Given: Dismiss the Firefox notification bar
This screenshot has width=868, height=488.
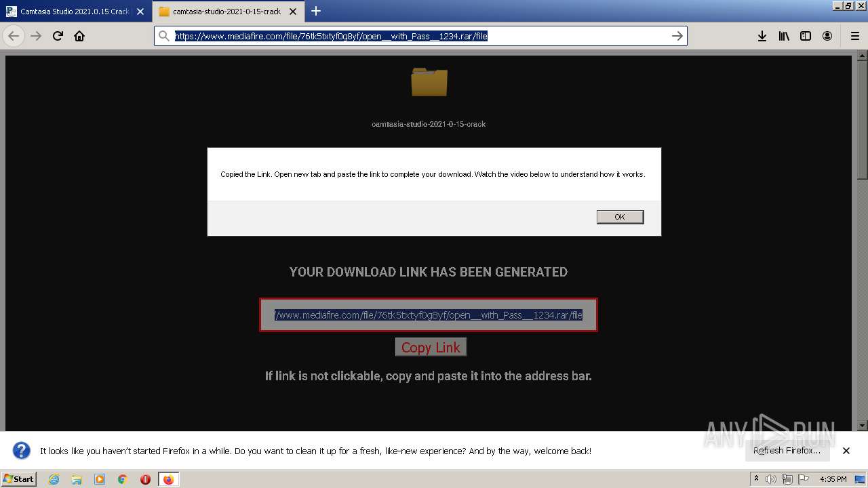Looking at the screenshot, I should (x=846, y=451).
